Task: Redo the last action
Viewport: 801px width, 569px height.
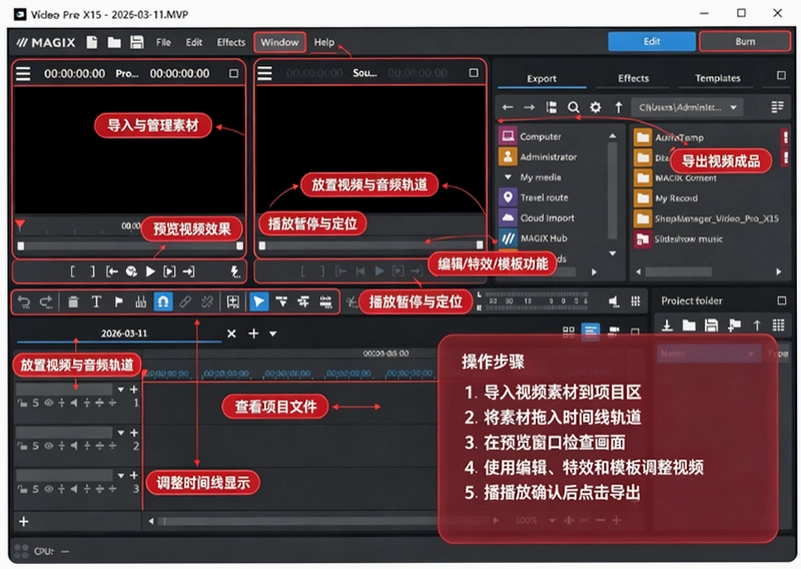Action: [x=46, y=302]
